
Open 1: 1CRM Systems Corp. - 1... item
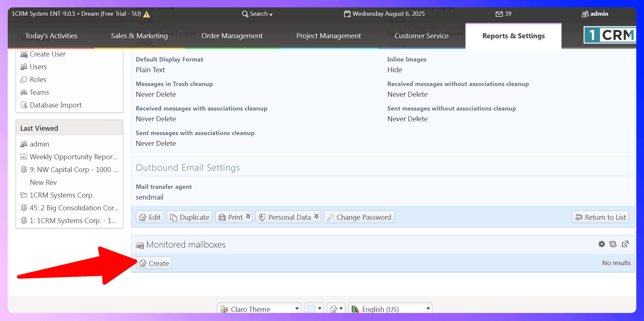73,220
